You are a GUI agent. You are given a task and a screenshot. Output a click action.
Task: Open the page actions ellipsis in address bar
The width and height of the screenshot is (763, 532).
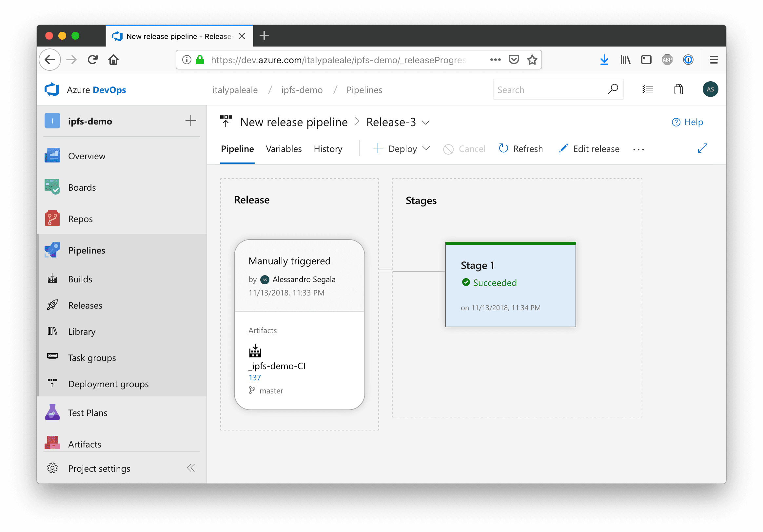pyautogui.click(x=495, y=60)
